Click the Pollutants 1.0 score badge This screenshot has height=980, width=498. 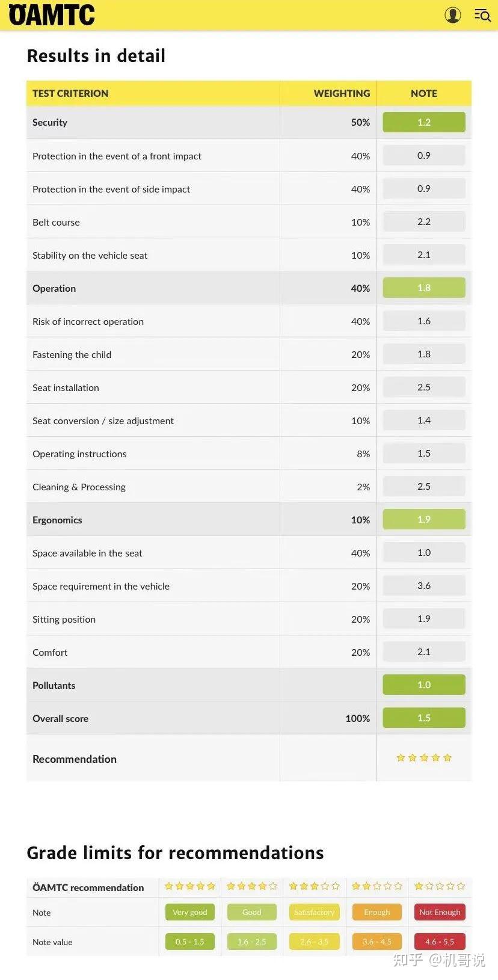pyautogui.click(x=424, y=685)
